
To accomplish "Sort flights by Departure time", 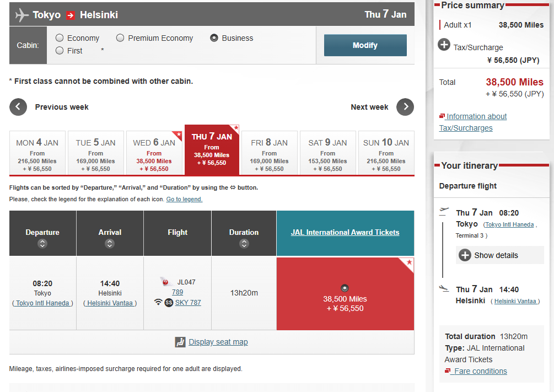I will click(x=42, y=244).
